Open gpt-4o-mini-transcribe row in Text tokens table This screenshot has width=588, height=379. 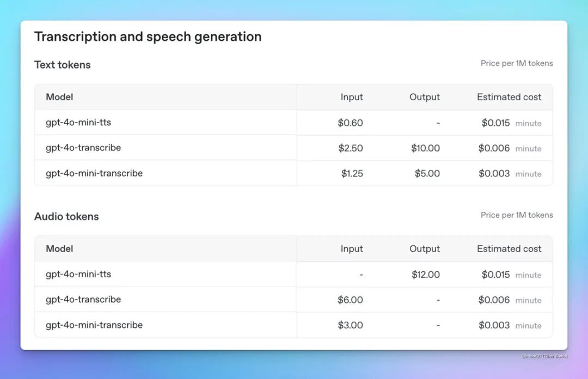coord(94,174)
